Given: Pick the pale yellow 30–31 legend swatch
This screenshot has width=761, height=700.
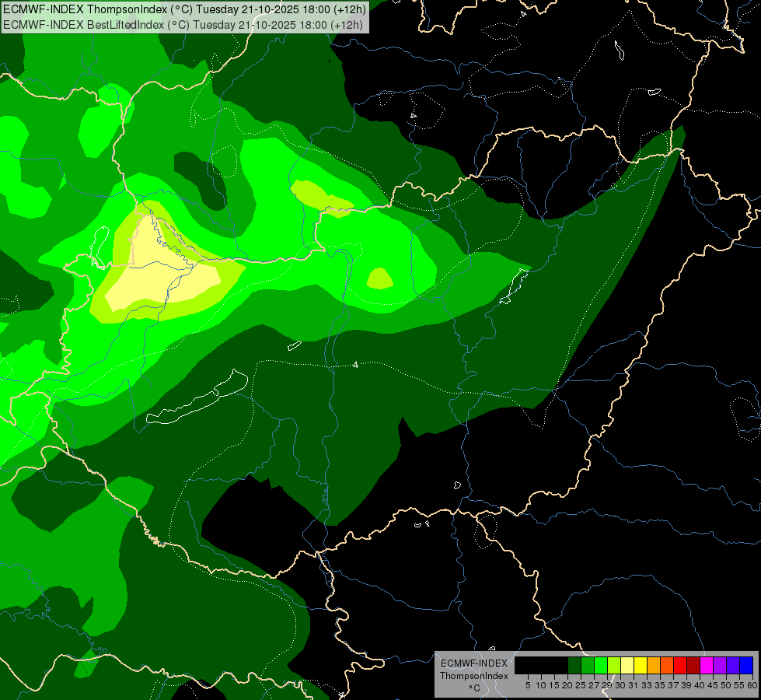Looking at the screenshot, I should pyautogui.click(x=627, y=665).
